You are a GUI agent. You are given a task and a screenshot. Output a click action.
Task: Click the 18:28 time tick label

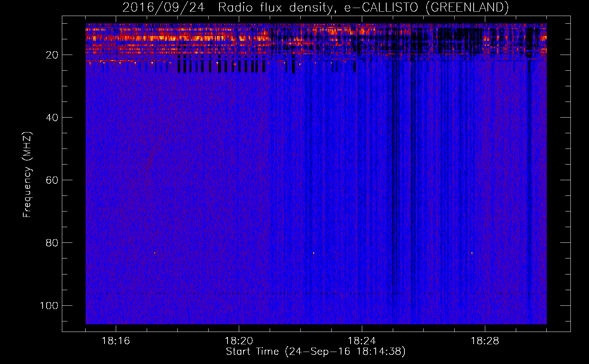(485, 341)
